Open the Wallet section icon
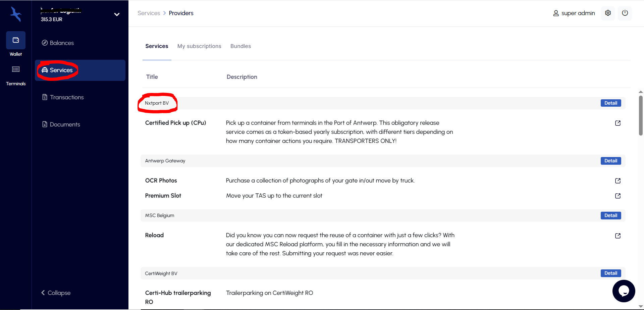Image resolution: width=644 pixels, height=310 pixels. (16, 40)
